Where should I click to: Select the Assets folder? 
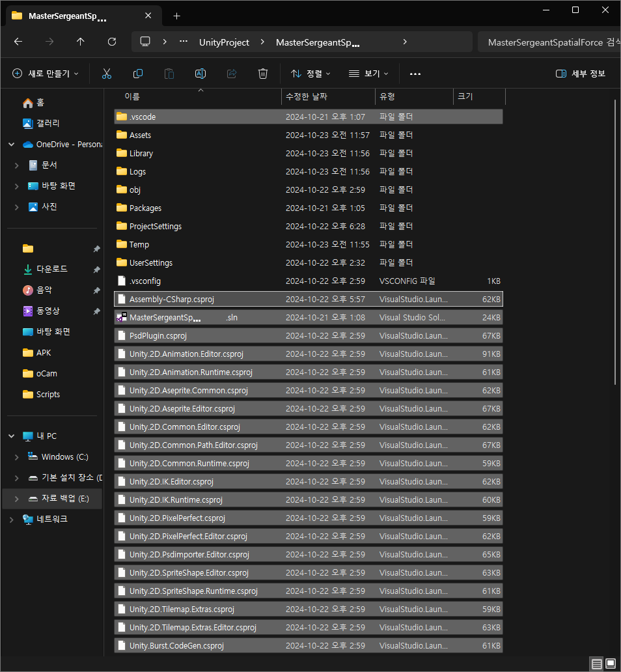308,135
